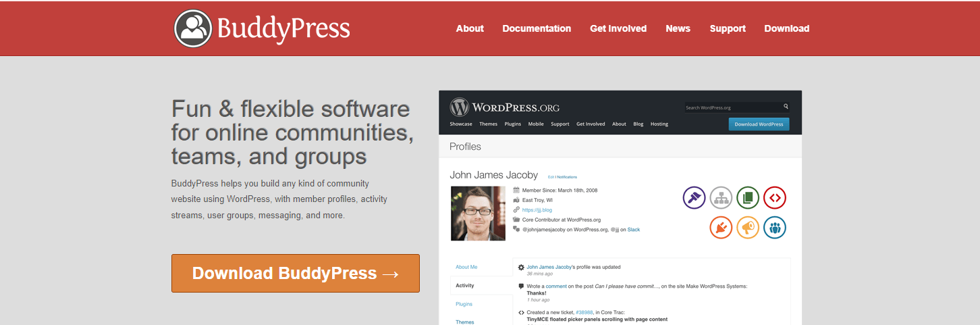Viewport: 980px width, 325px height.
Task: Click John James Jacoby's profile photo
Action: point(478,214)
